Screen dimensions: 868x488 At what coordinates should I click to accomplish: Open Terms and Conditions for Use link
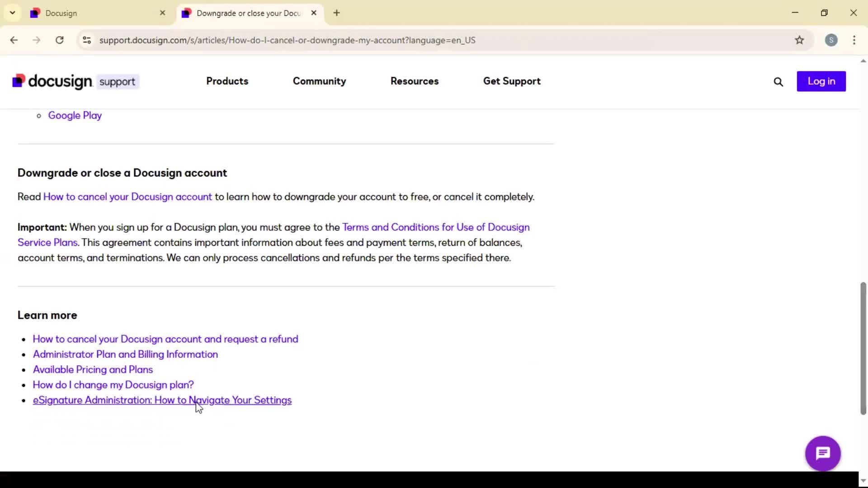(x=274, y=235)
